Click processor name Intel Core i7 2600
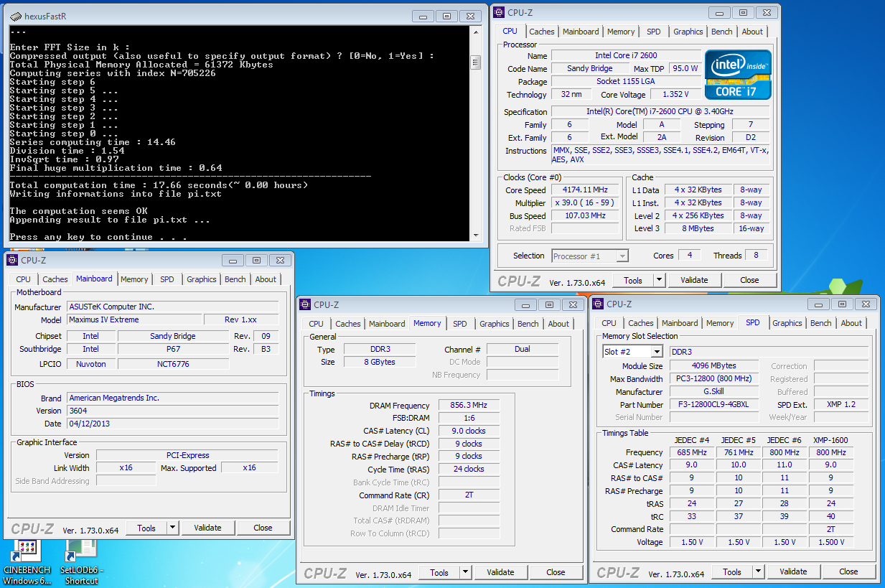This screenshot has width=885, height=588. tap(626, 55)
